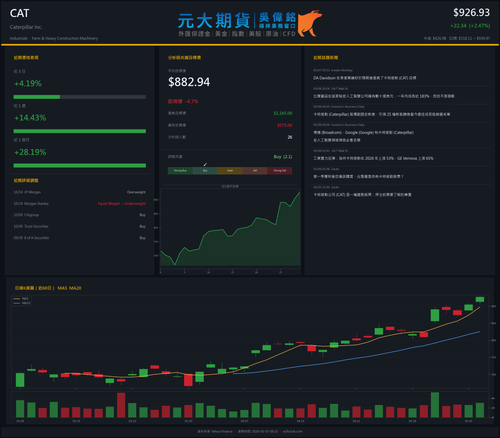Click the +4.19% three-day performance value

(28, 83)
